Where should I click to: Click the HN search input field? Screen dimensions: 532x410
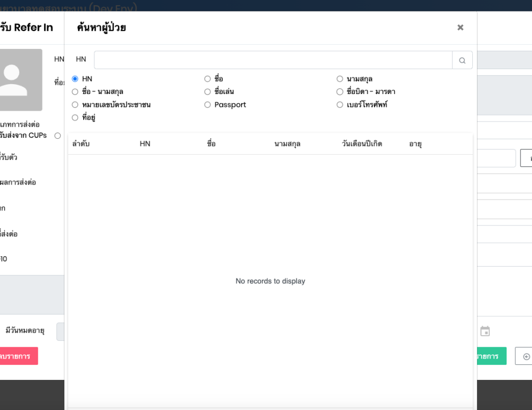(273, 60)
